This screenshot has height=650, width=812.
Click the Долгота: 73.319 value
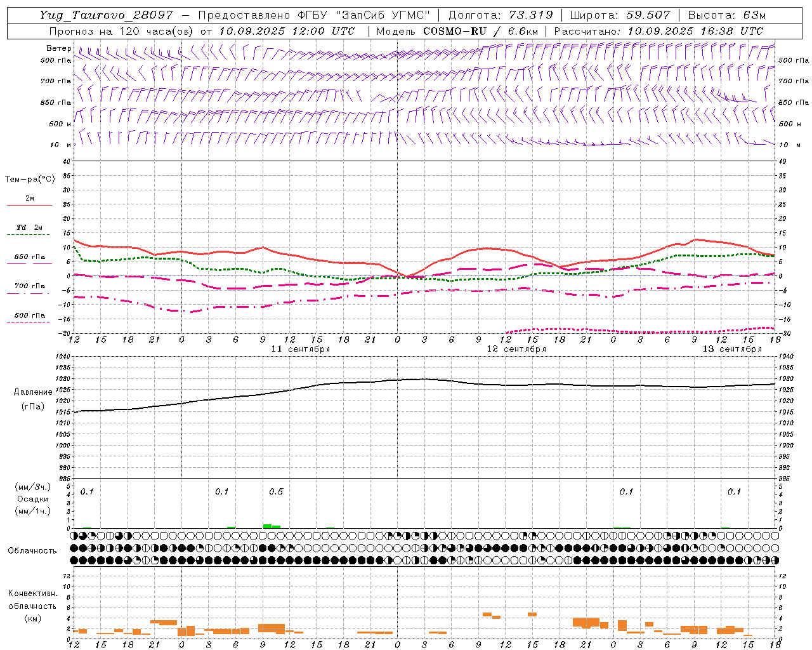point(501,15)
